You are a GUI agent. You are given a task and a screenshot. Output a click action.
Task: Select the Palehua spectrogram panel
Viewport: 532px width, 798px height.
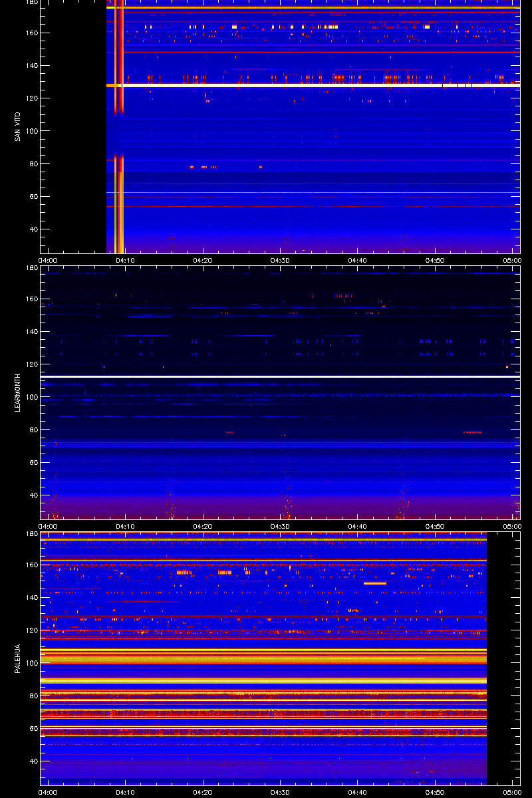[x=280, y=658]
